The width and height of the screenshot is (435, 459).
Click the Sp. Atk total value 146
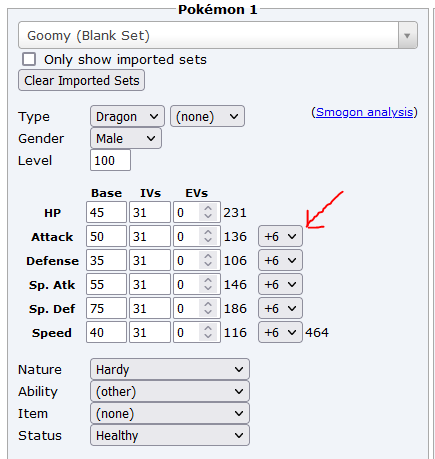point(235,285)
